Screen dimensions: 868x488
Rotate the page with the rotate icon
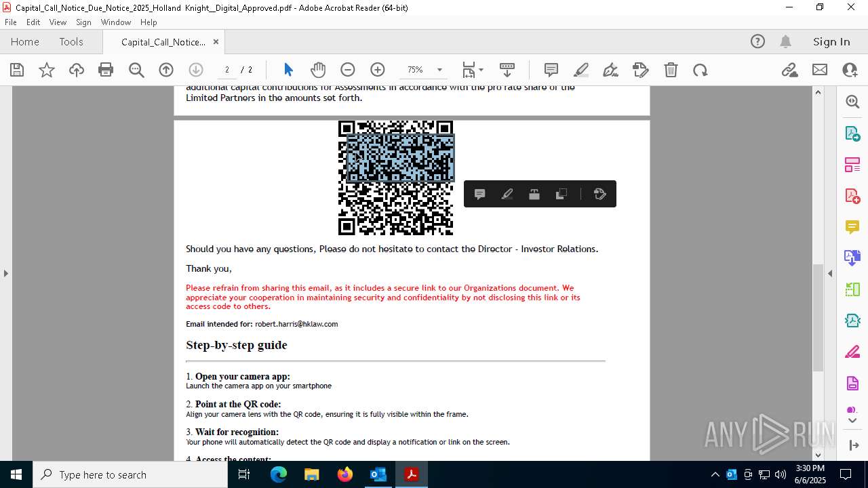pyautogui.click(x=701, y=70)
